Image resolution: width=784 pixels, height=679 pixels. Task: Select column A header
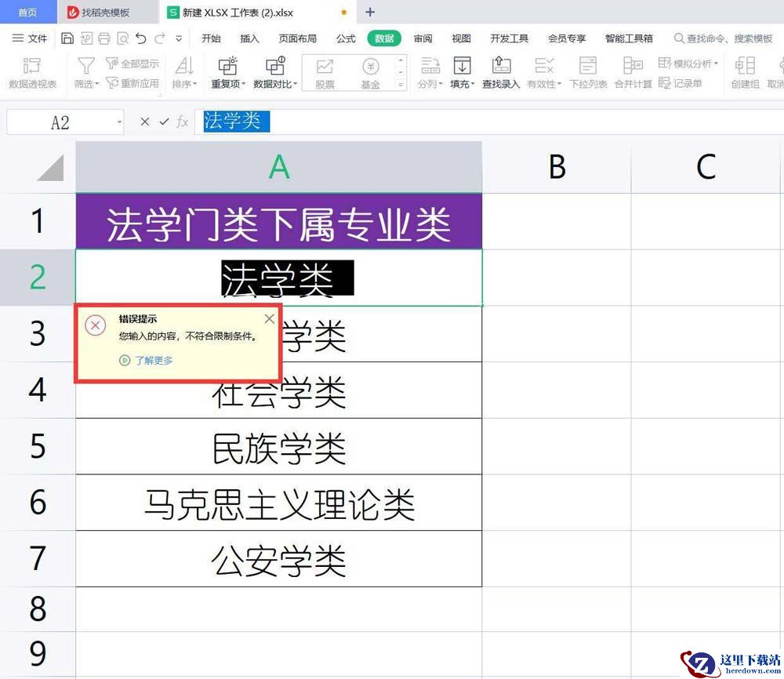(x=278, y=167)
